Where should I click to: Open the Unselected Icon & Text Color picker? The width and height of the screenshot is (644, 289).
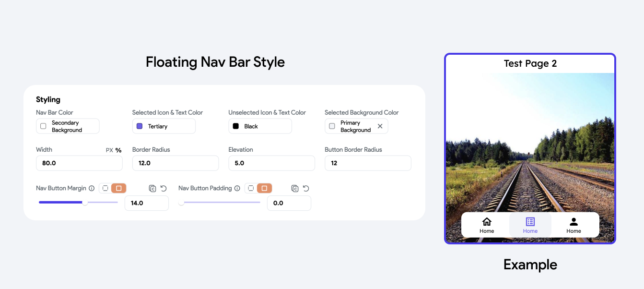[260, 126]
